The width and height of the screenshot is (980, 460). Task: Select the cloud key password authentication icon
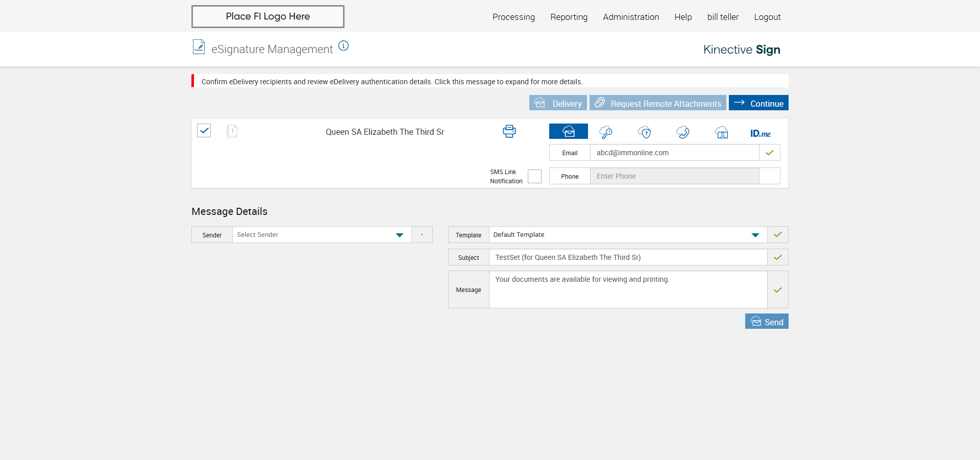click(606, 132)
